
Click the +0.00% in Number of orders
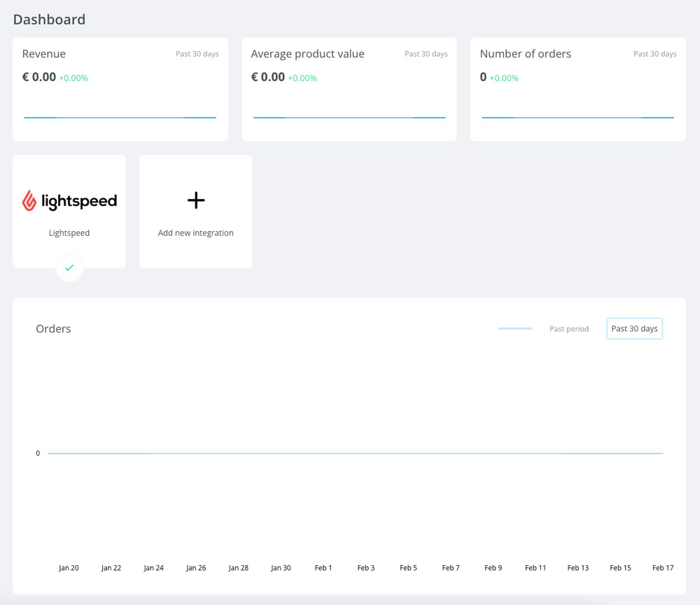pyautogui.click(x=504, y=78)
